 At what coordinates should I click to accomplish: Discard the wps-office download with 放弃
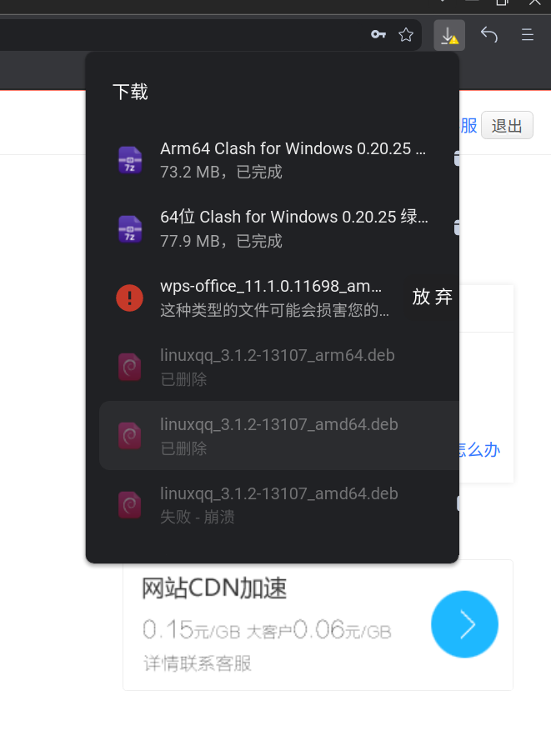(x=432, y=297)
